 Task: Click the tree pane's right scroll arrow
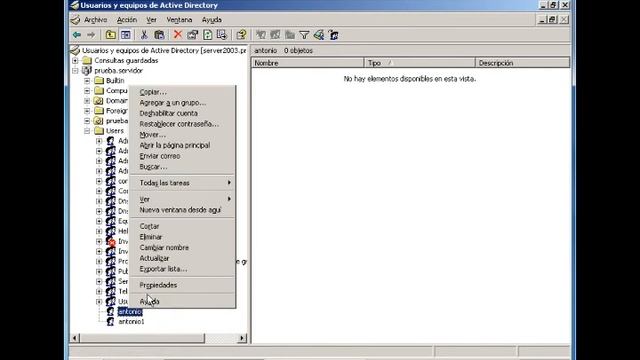tap(242, 338)
